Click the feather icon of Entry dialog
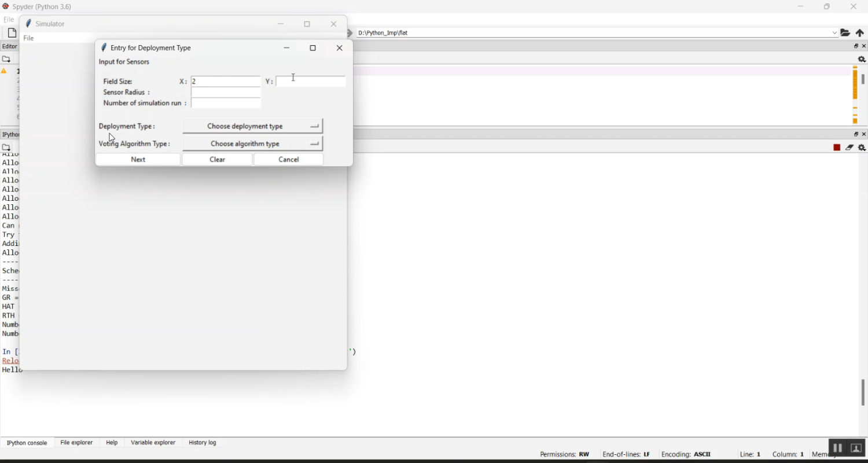 [104, 47]
